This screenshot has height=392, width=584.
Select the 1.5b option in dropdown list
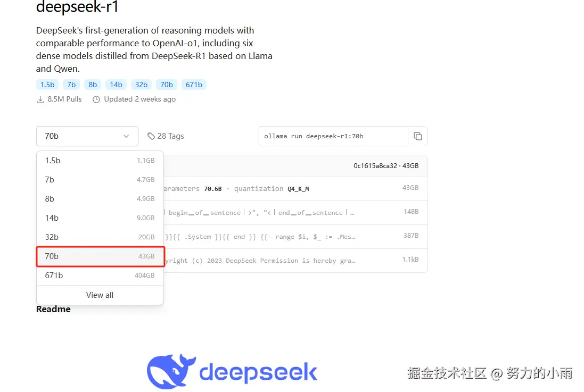[100, 161]
